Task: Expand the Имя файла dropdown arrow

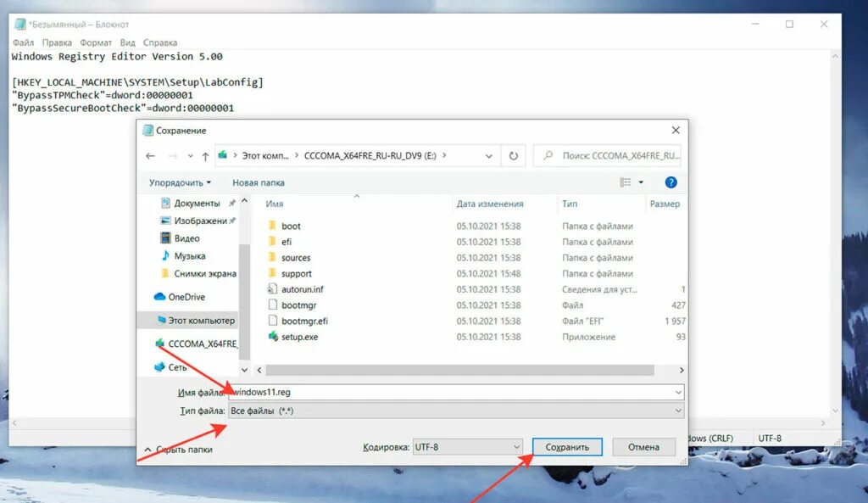Action: tap(678, 392)
